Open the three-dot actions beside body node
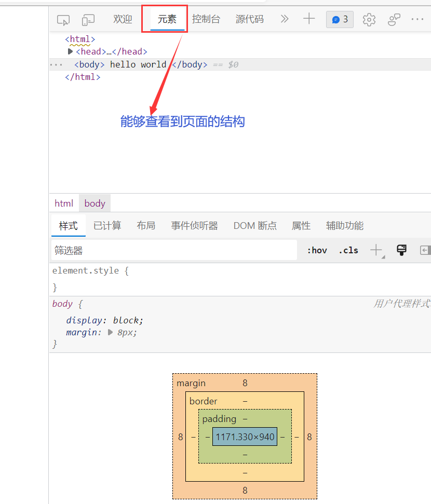The height and width of the screenshot is (504, 431). click(56, 64)
